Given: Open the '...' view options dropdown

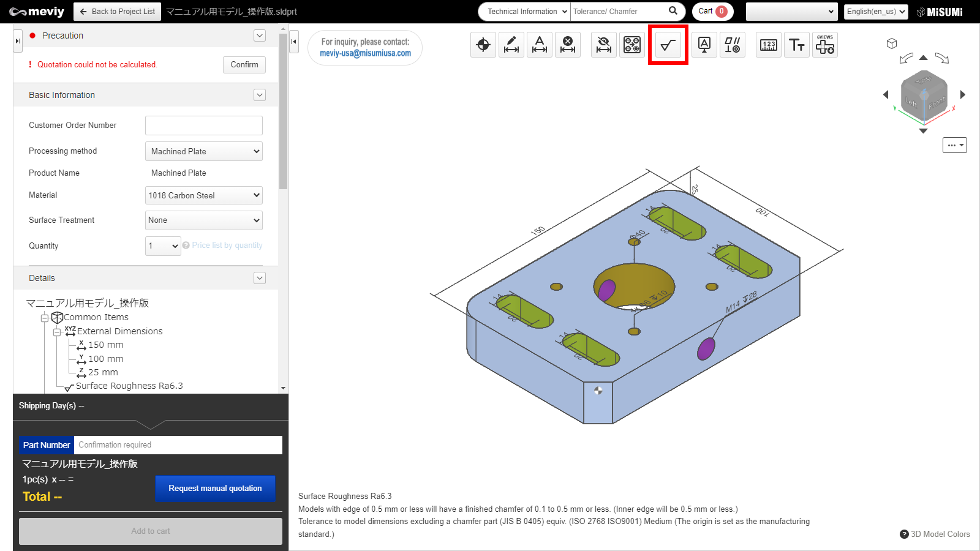Looking at the screenshot, I should click(955, 145).
